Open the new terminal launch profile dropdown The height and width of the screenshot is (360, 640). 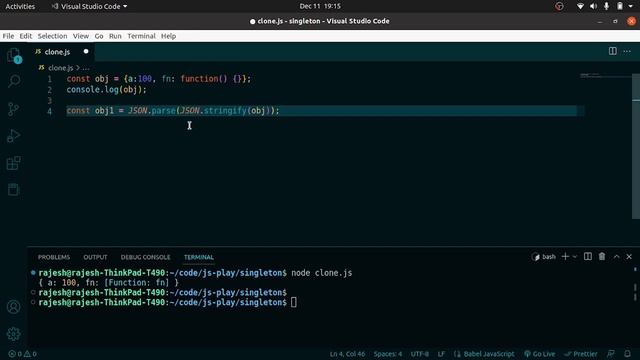pos(575,256)
